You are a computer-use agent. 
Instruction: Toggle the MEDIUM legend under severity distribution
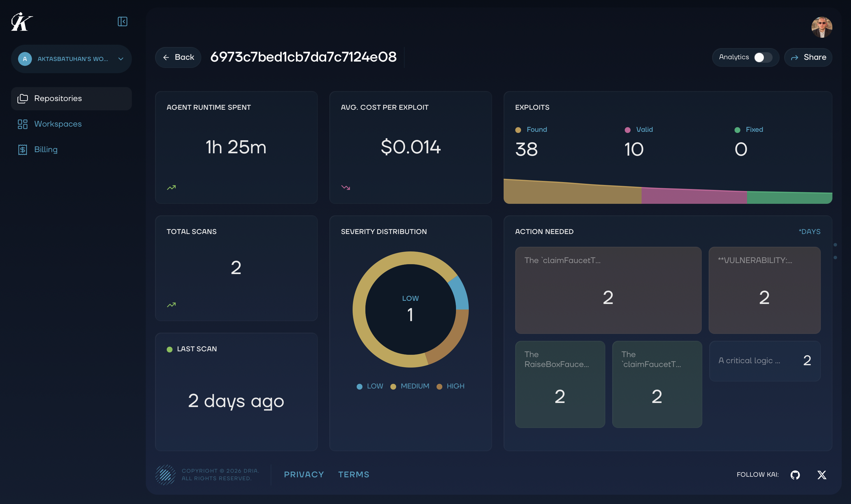pyautogui.click(x=410, y=386)
